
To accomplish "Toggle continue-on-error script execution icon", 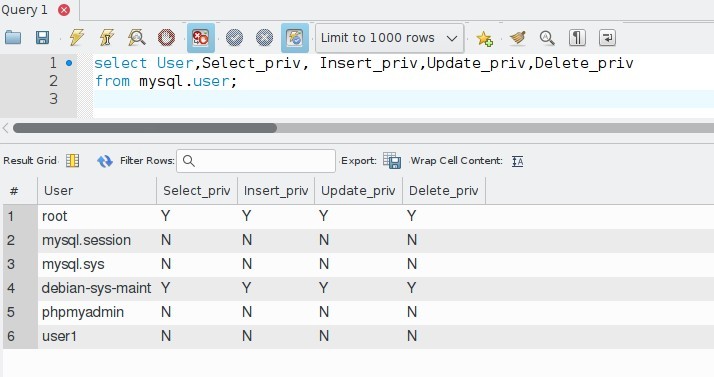I will [201, 38].
